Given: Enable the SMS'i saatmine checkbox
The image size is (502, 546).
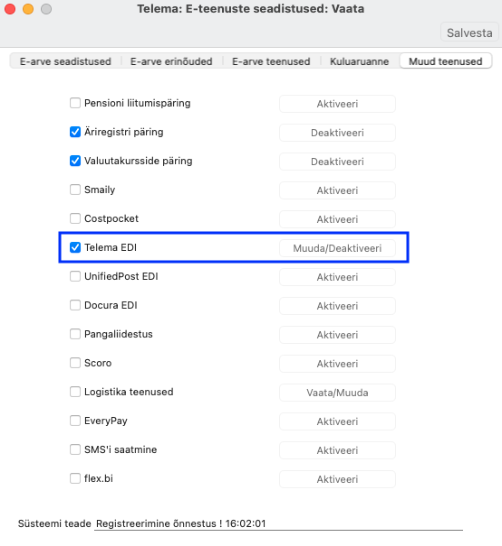Looking at the screenshot, I should pos(75,450).
